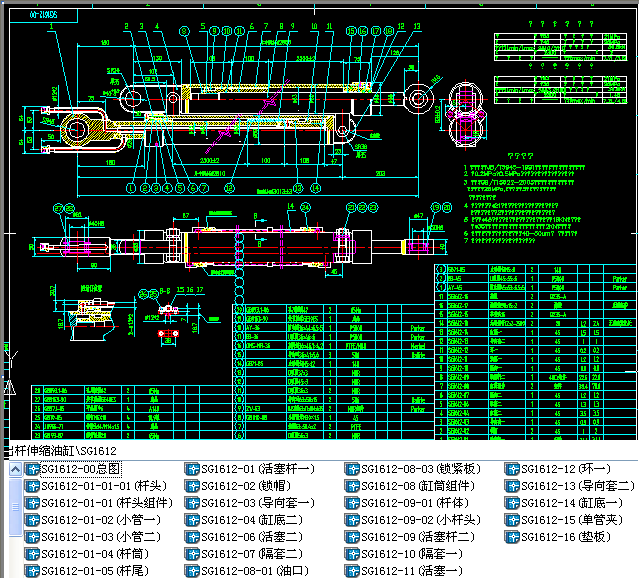This screenshot has height=578, width=639.
Task: Select SG1612-03 (导向套一) label
Action: [x=258, y=503]
